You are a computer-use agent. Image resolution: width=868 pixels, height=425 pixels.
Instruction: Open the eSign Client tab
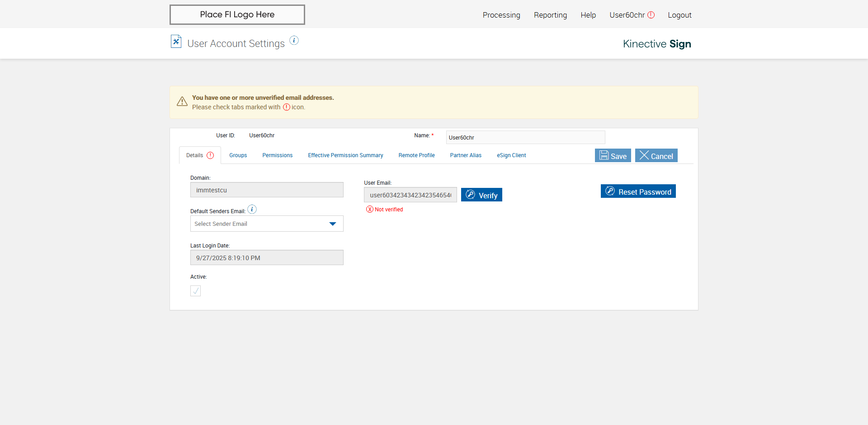(511, 155)
